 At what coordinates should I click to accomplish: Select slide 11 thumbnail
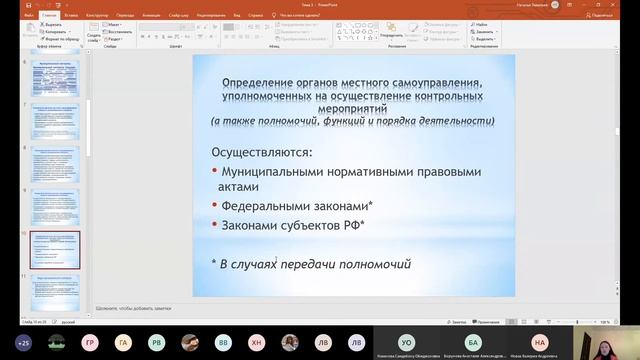55,293
